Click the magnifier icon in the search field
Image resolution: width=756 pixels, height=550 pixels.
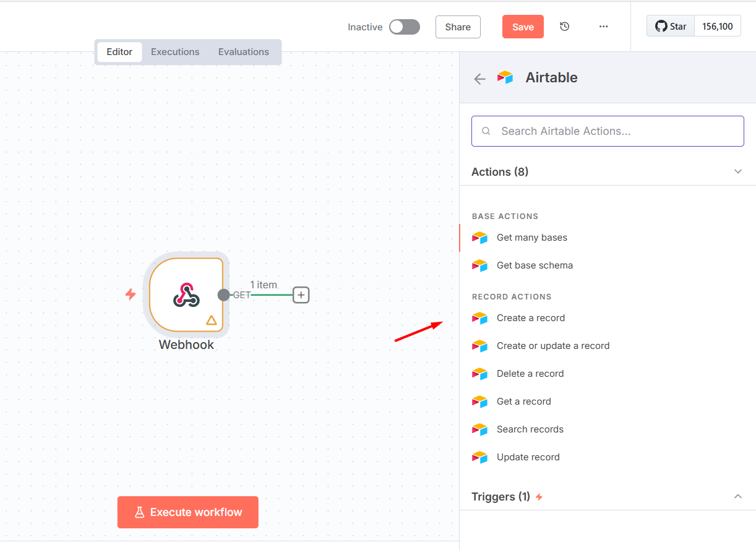pyautogui.click(x=486, y=131)
